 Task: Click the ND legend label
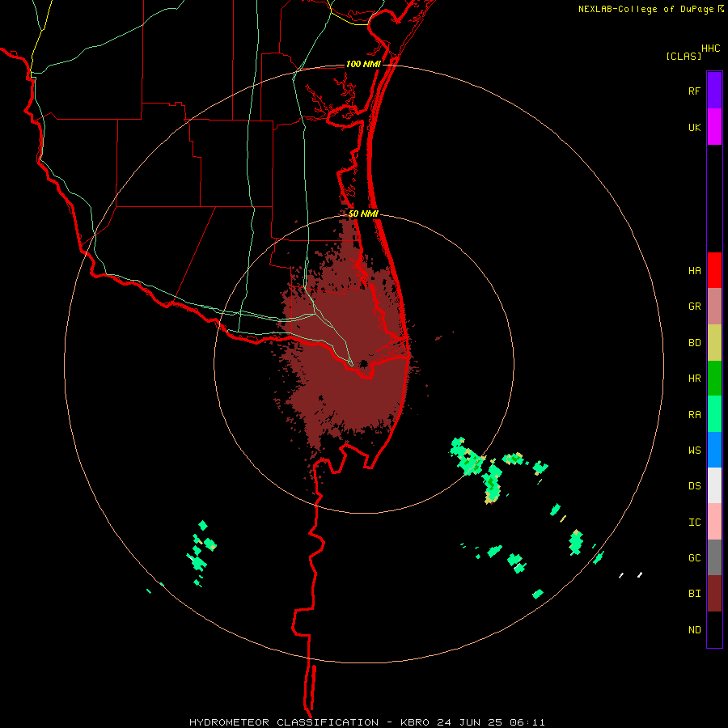coord(694,630)
